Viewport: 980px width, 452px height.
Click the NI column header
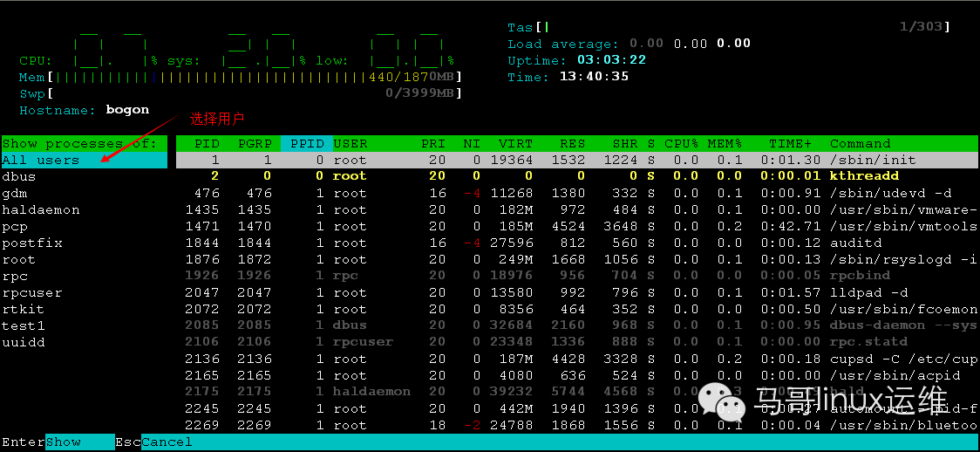(472, 144)
